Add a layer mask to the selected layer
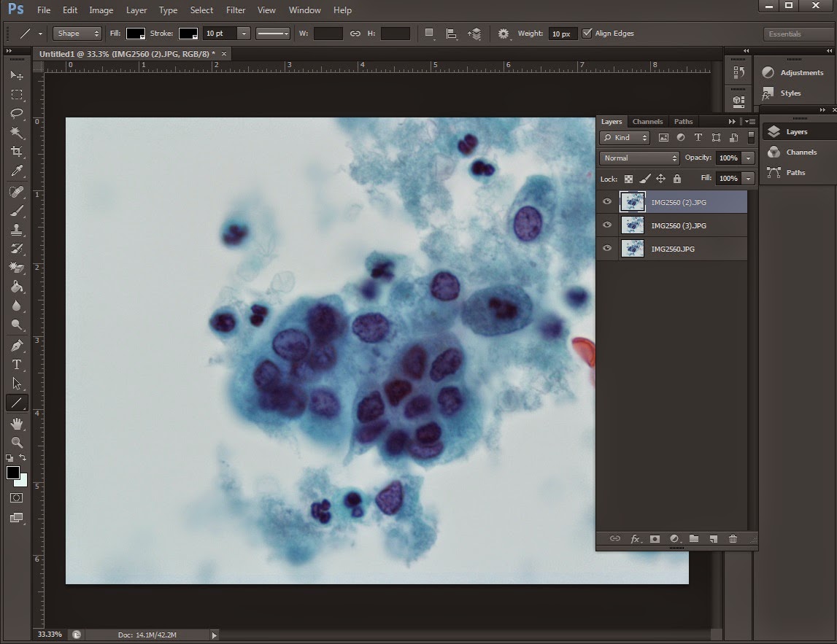The image size is (837, 644). 655,539
